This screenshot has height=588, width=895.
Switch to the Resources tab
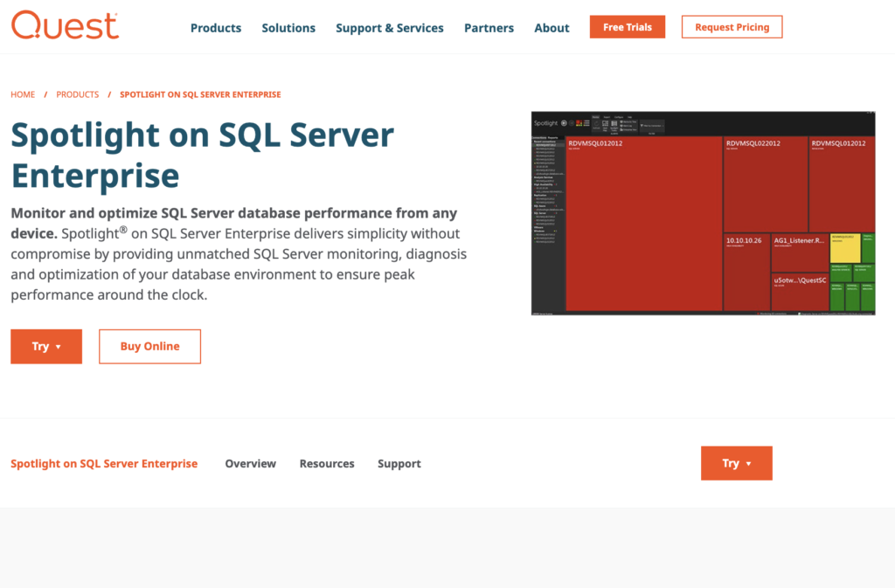click(327, 464)
